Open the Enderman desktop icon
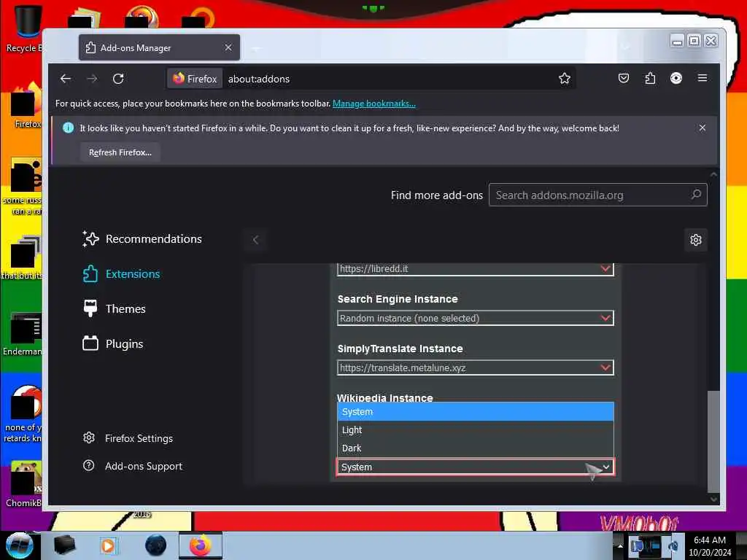 (23, 334)
